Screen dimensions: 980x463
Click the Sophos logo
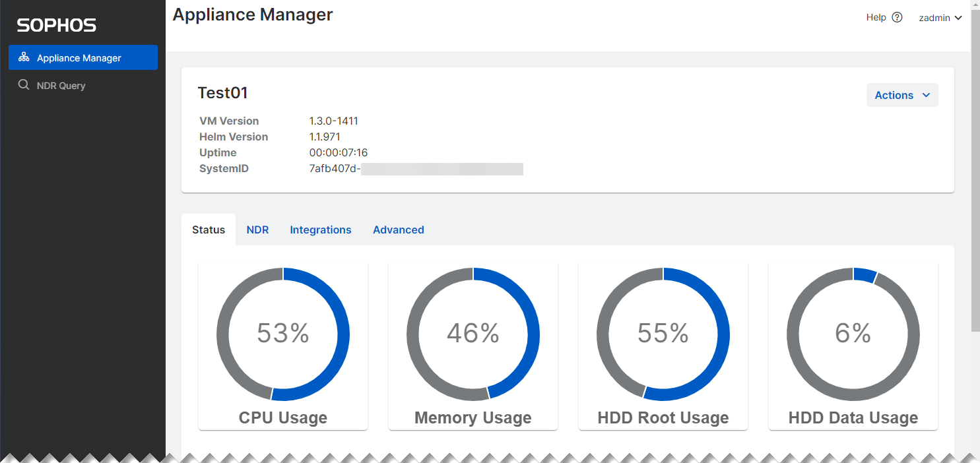pos(57,26)
